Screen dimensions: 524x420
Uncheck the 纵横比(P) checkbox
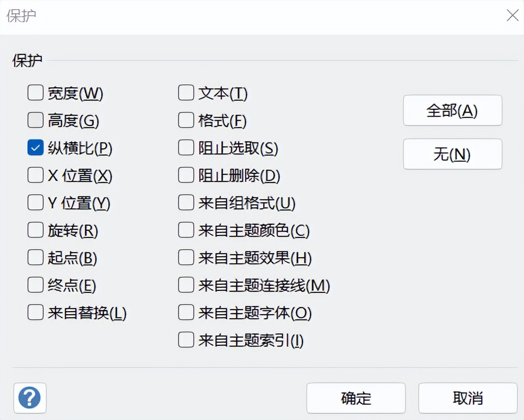pyautogui.click(x=36, y=147)
